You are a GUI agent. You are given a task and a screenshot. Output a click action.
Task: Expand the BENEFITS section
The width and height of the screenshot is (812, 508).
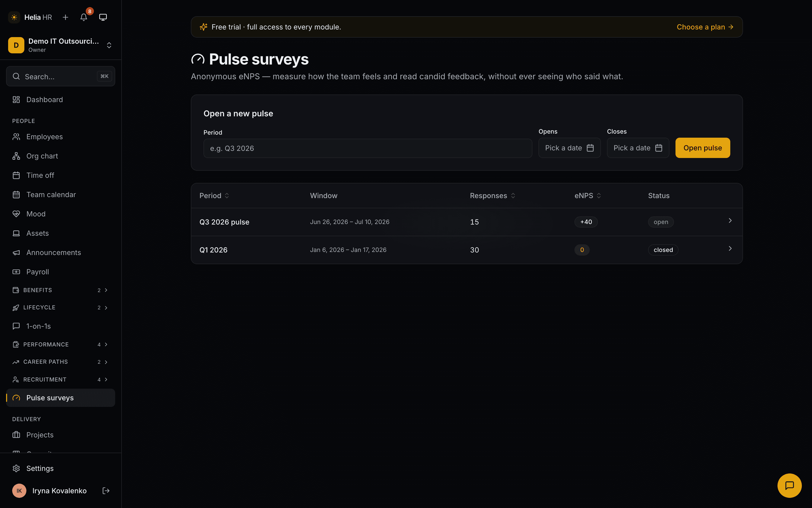click(60, 290)
